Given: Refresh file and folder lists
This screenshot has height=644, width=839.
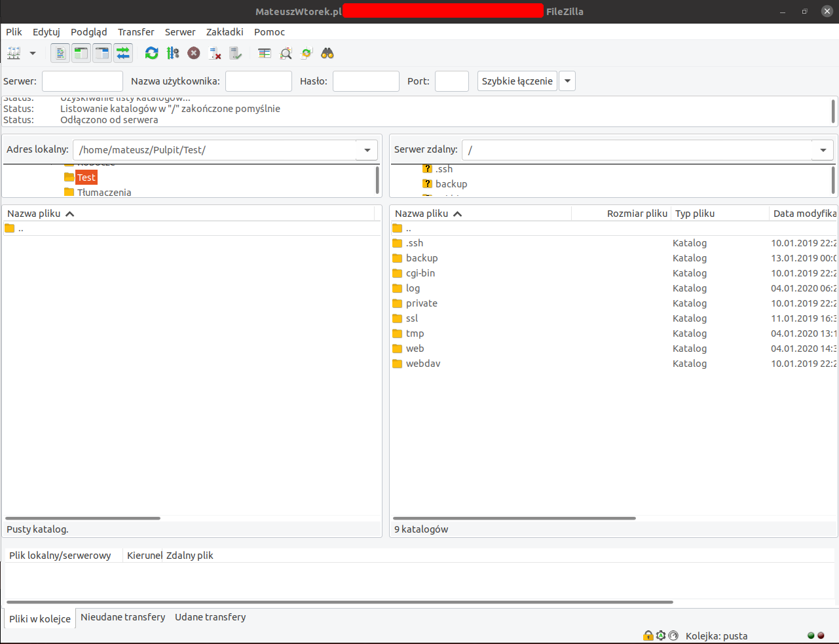Looking at the screenshot, I should pos(152,53).
